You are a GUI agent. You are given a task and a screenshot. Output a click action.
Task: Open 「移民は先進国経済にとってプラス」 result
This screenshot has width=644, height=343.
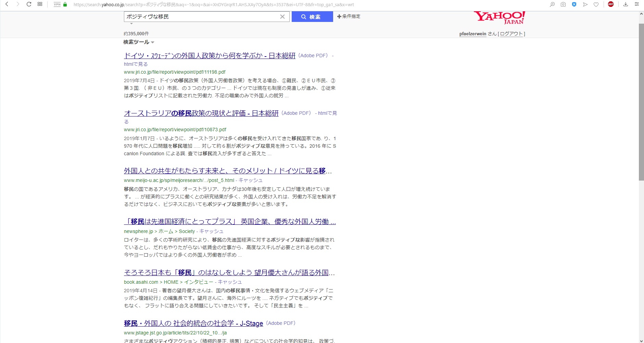coord(230,222)
